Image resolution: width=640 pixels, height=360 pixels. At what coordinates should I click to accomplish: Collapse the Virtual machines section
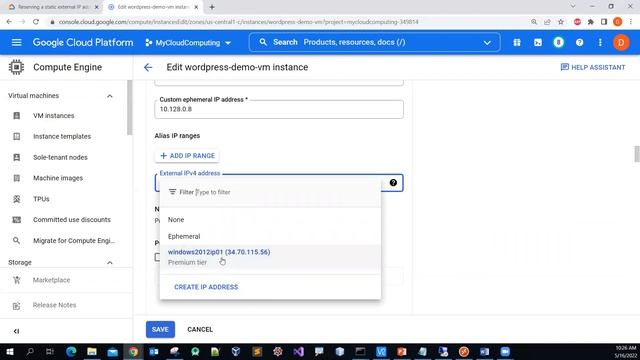(x=109, y=96)
